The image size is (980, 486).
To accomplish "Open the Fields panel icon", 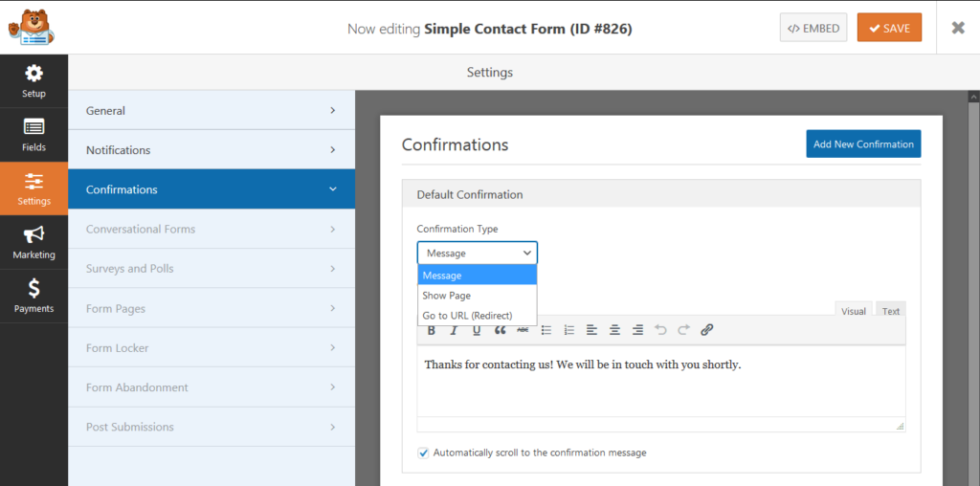I will [33, 135].
